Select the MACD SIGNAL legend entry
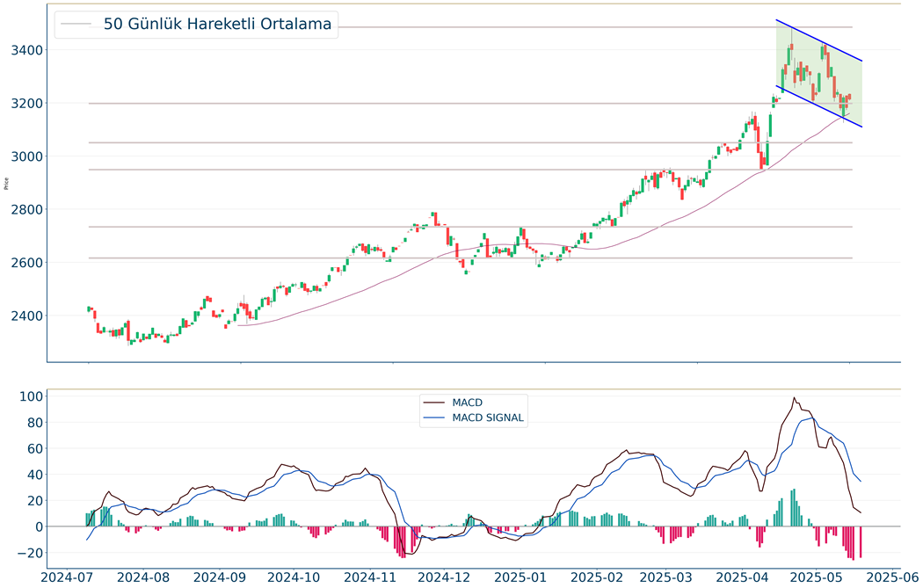Viewport: 923px width, 588px height. tap(487, 417)
